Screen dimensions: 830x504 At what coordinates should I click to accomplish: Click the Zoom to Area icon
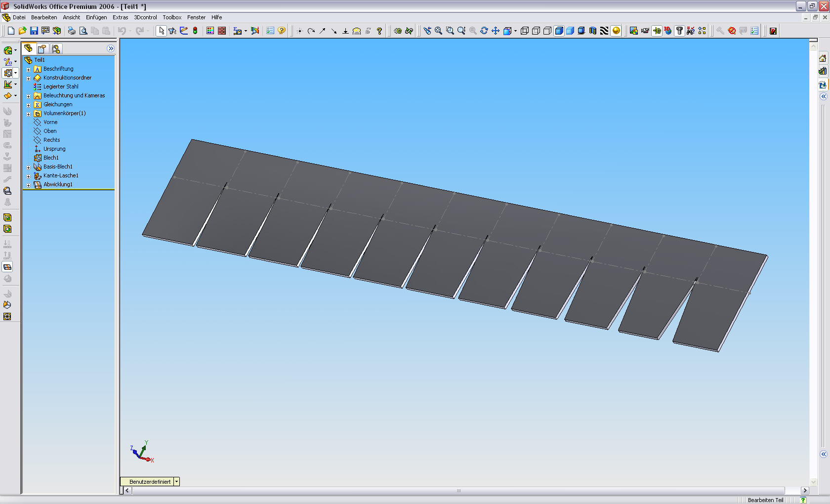pyautogui.click(x=450, y=31)
